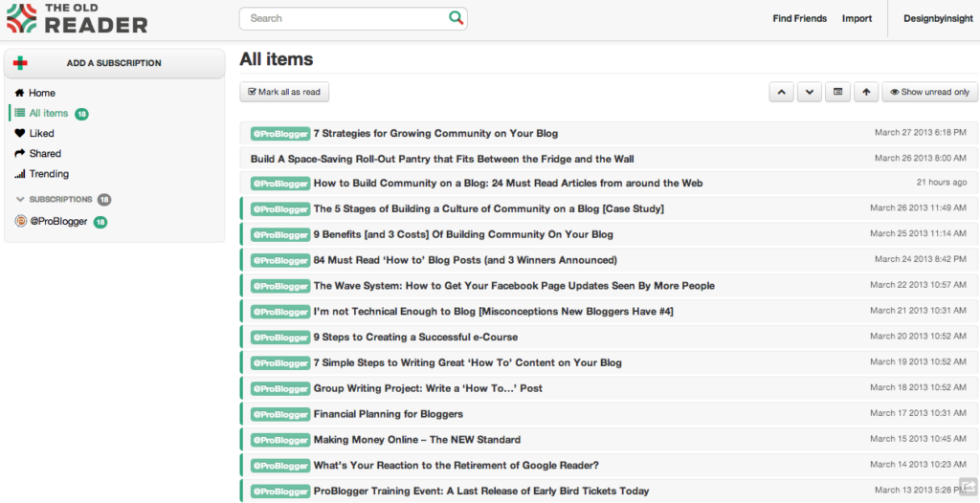Open Liked items list
The image size is (980, 503).
point(42,133)
